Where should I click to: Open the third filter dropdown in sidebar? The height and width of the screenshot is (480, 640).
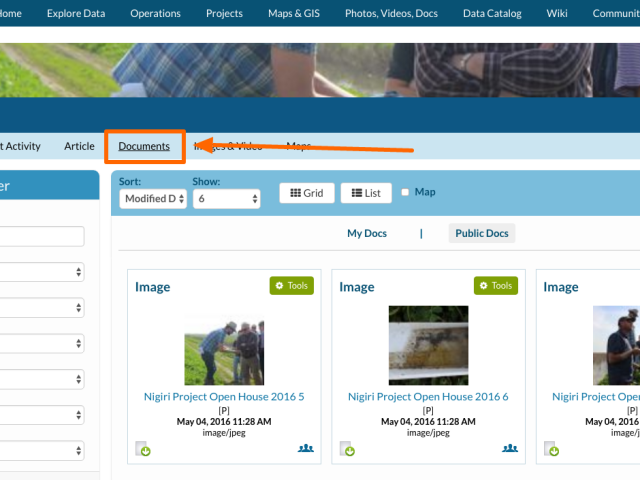click(41, 343)
